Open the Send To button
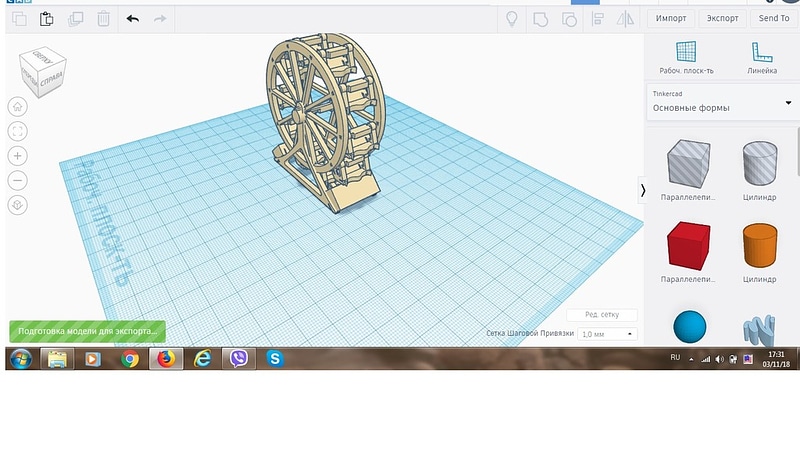Image resolution: width=800 pixels, height=450 pixels. pos(774,18)
